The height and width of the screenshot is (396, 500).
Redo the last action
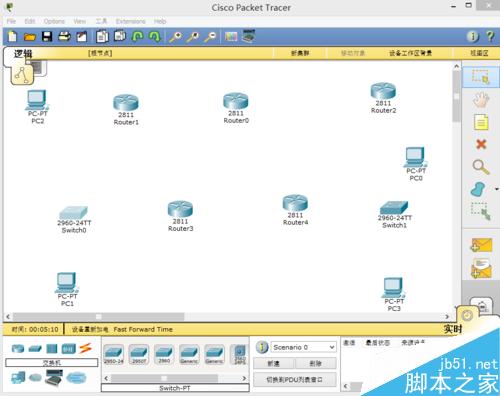tap(154, 36)
